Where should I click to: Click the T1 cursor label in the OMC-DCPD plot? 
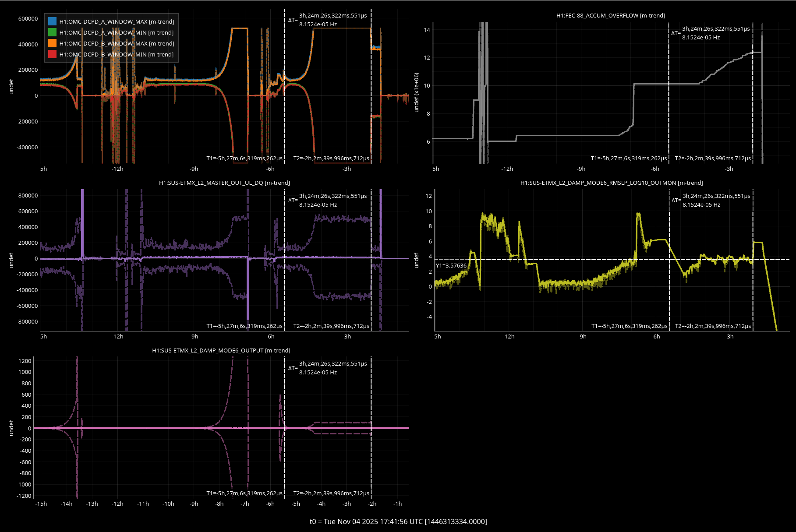[x=244, y=158]
